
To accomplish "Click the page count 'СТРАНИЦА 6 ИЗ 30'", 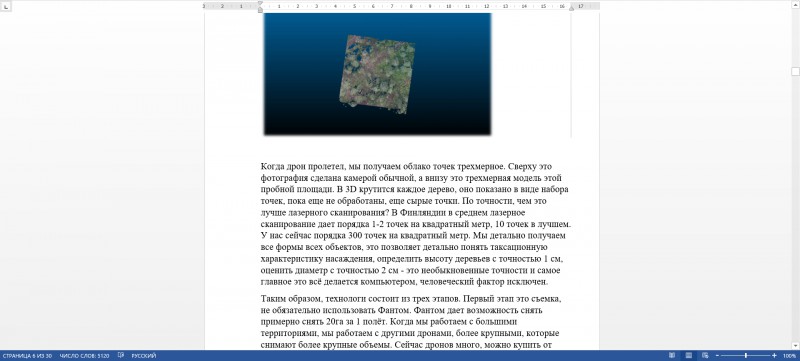I will (x=27, y=355).
